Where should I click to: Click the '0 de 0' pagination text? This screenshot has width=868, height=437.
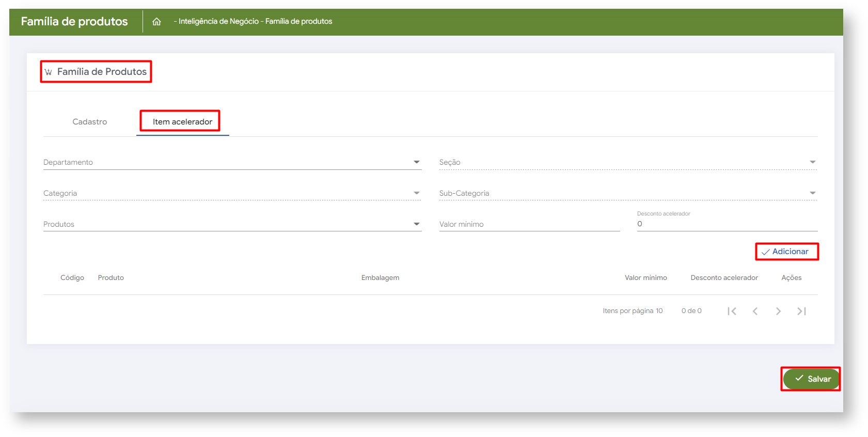click(691, 311)
